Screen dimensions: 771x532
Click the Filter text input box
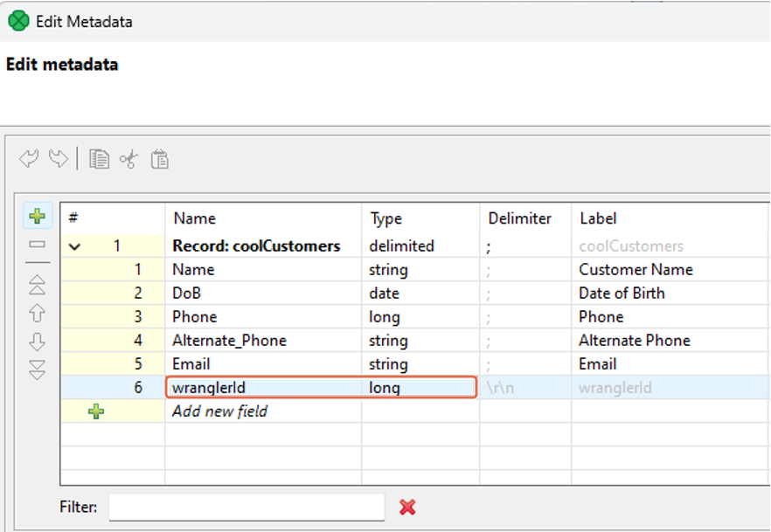point(246,507)
